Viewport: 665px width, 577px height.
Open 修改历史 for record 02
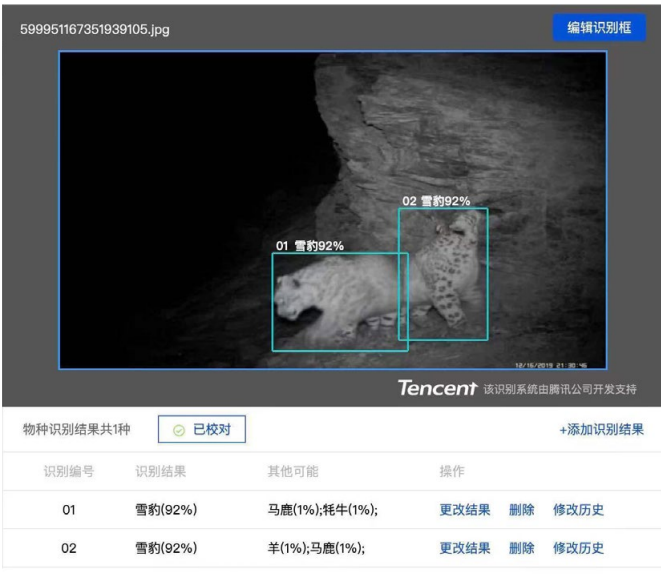pos(578,548)
